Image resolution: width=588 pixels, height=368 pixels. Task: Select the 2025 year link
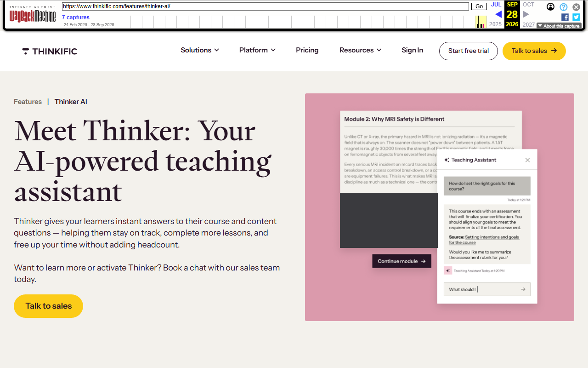coord(496,24)
